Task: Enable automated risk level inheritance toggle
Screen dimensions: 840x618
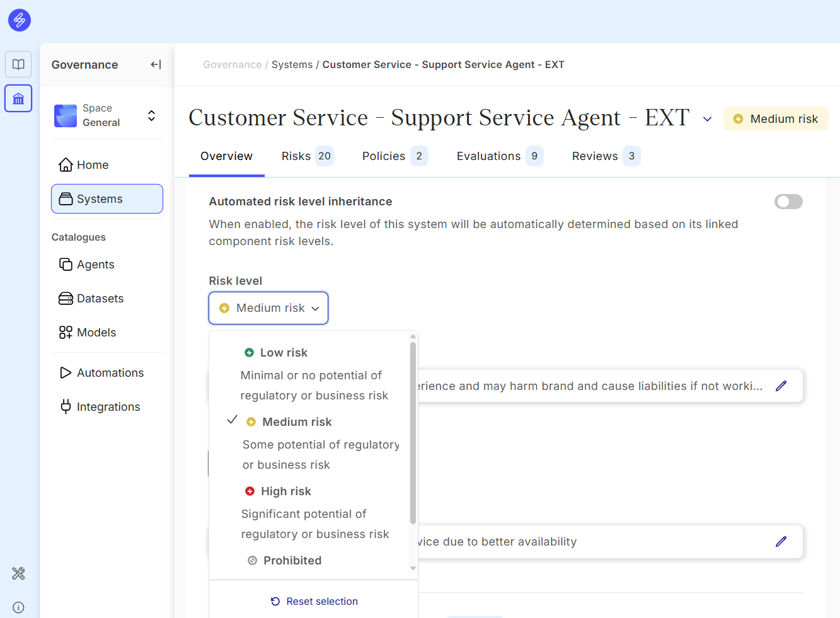Action: click(788, 202)
